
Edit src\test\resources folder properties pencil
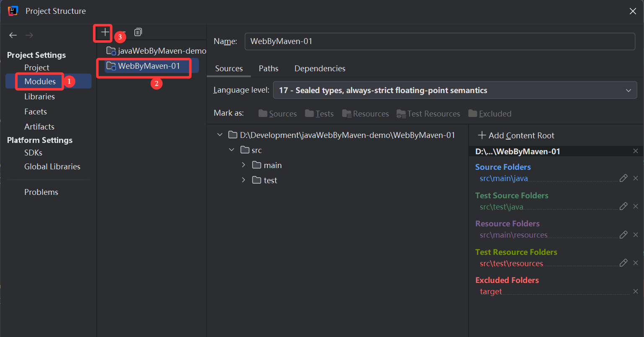point(623,263)
